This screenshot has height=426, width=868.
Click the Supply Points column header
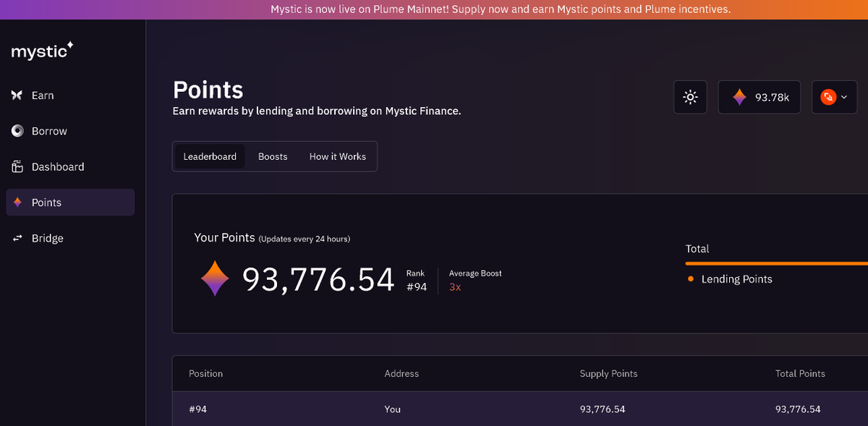(608, 374)
